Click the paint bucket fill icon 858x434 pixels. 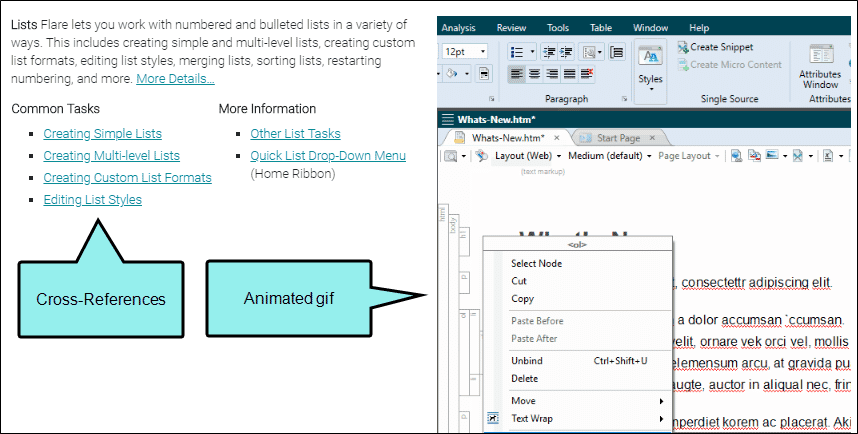click(x=451, y=73)
